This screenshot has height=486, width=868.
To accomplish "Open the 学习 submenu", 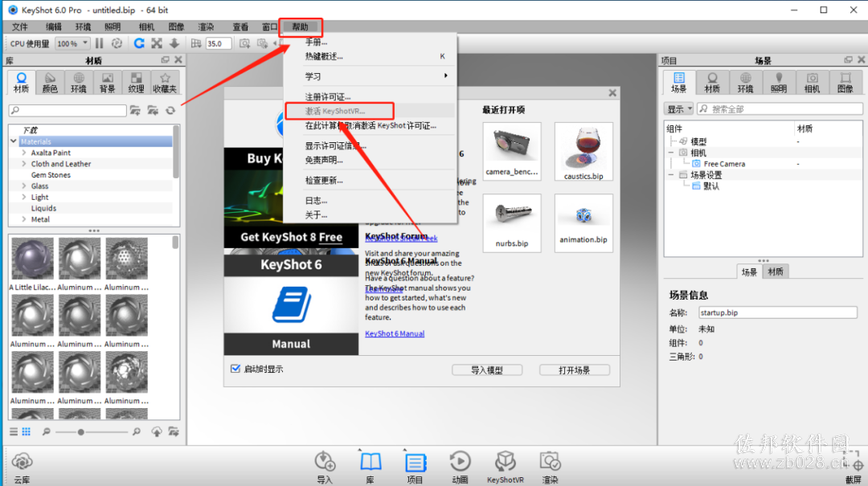I will (371, 76).
